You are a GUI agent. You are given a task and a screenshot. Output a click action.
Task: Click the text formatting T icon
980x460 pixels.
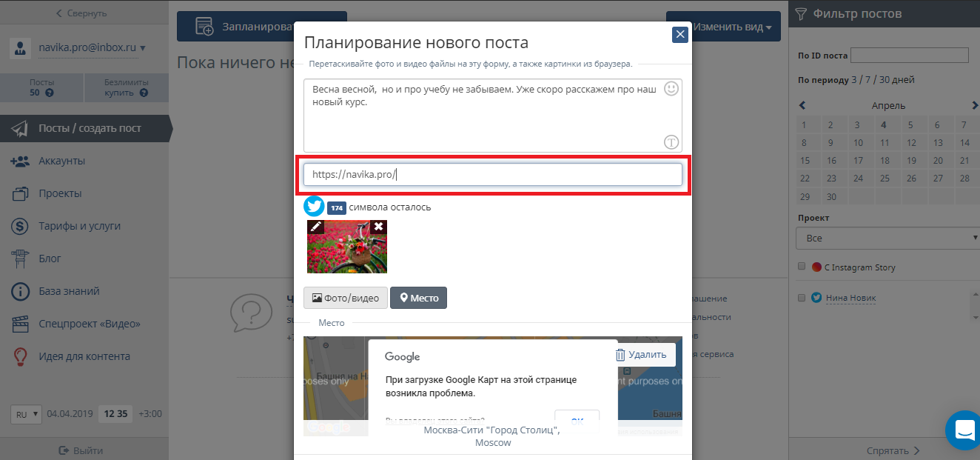(671, 142)
